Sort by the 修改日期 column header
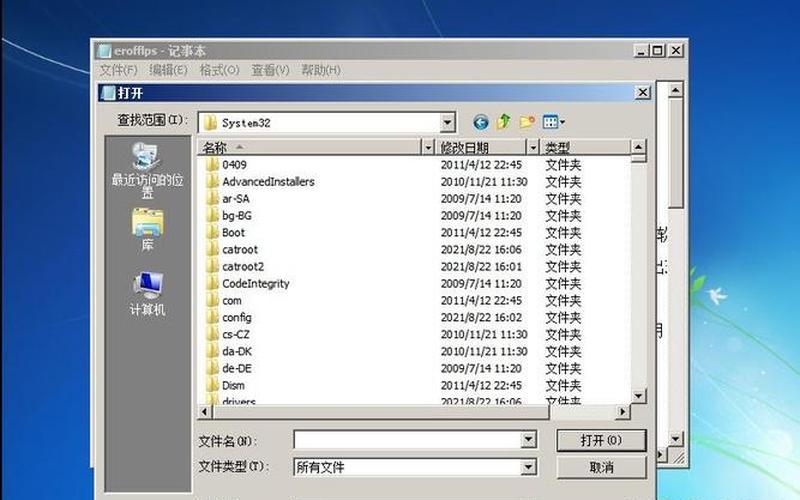The width and height of the screenshot is (800, 500). point(482,147)
